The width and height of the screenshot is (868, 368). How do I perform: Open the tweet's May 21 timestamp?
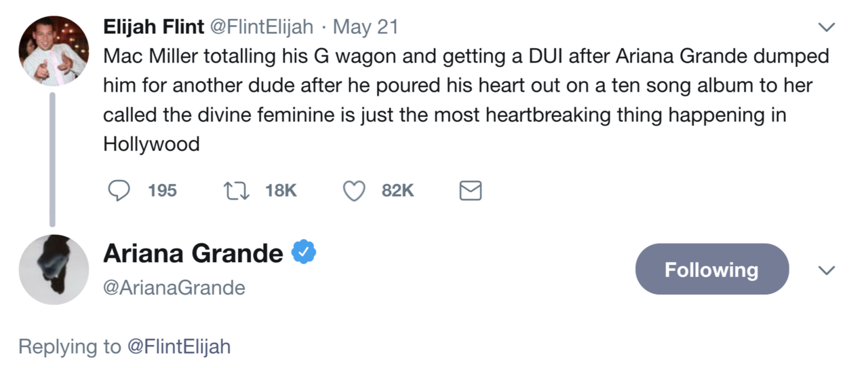[366, 27]
